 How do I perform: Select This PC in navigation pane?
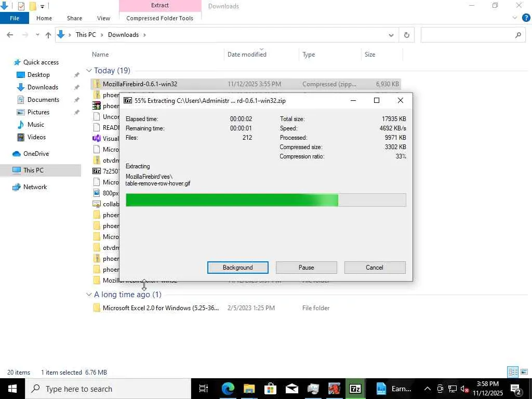click(x=33, y=170)
